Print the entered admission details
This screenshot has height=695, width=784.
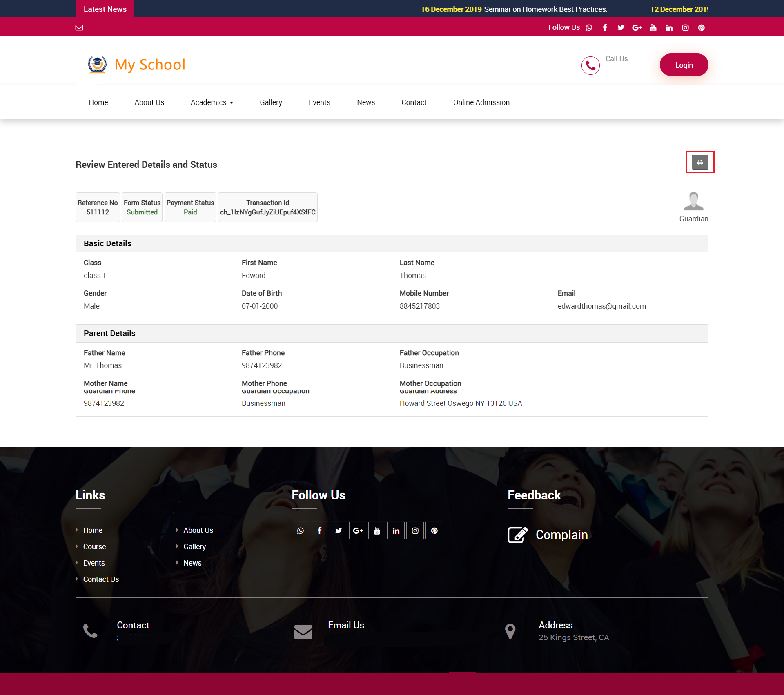click(700, 162)
